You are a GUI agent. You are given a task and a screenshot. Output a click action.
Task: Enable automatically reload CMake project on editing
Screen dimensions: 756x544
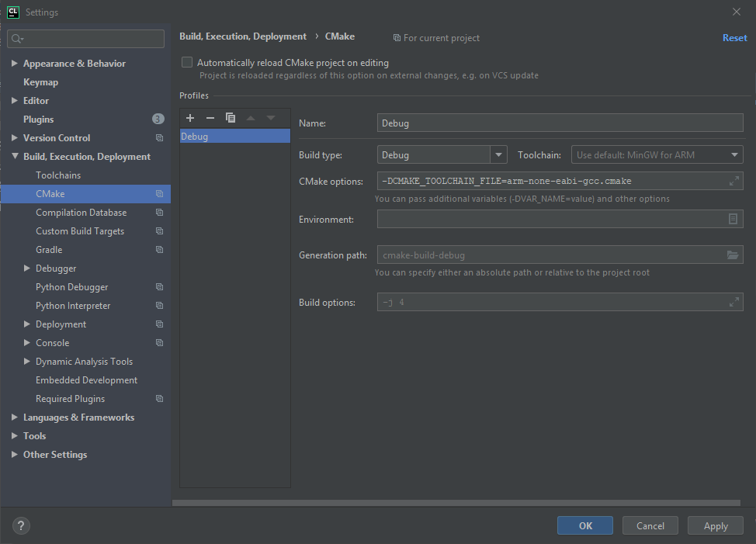[187, 63]
